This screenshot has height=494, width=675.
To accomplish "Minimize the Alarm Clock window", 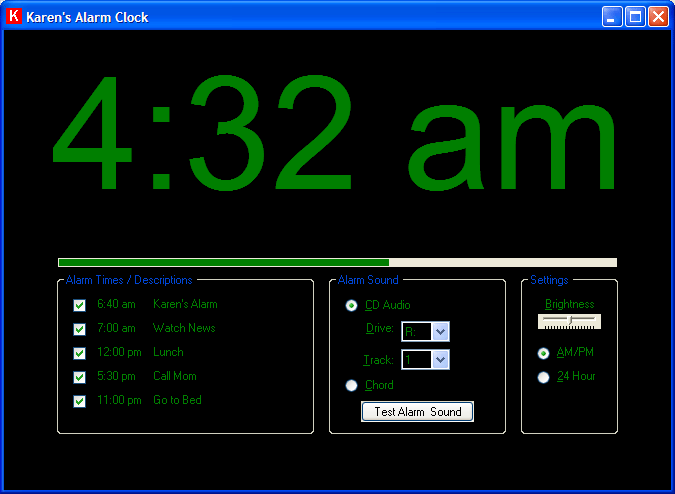I will [x=612, y=17].
